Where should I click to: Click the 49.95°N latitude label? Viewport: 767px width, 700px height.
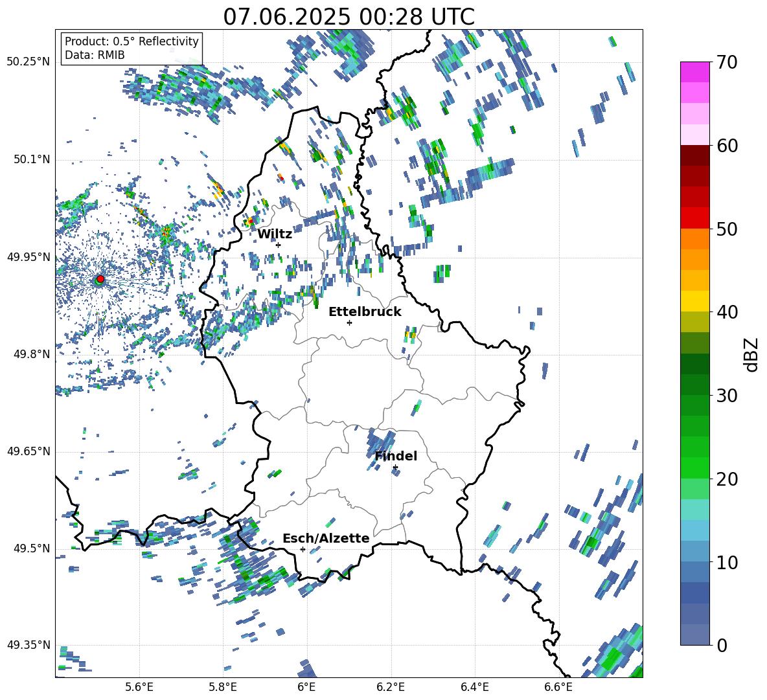[28, 256]
